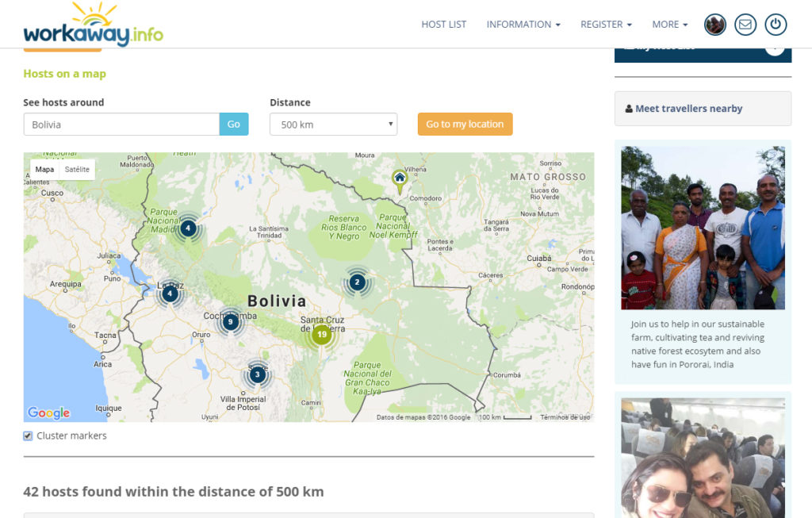Click the Bolivia country label on the map

277,301
